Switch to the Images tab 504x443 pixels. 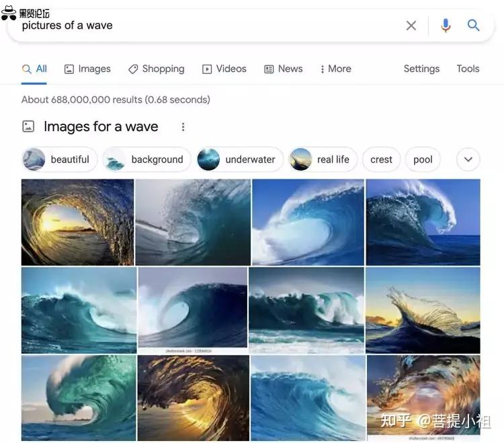(87, 69)
